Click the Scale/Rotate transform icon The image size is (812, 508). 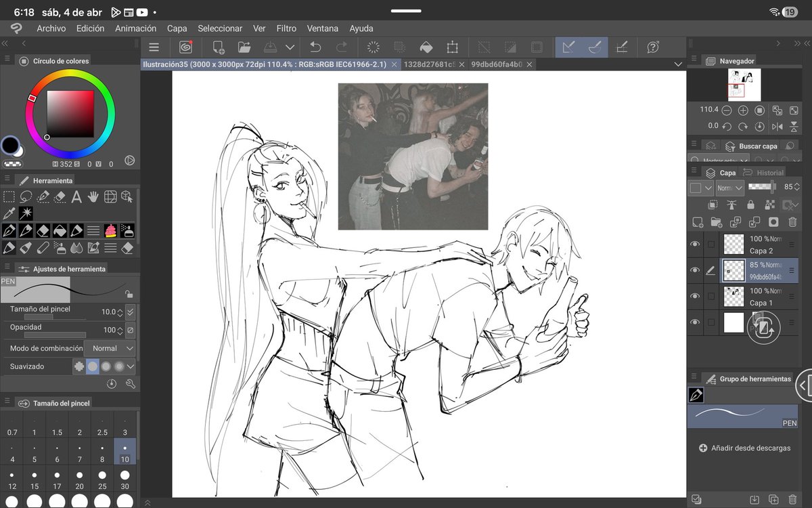click(452, 47)
